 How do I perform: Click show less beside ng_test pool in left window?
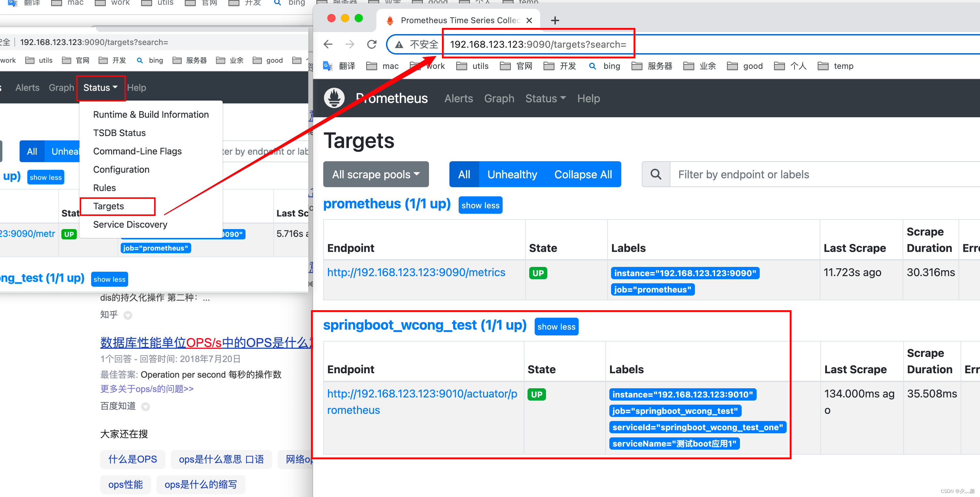point(109,280)
